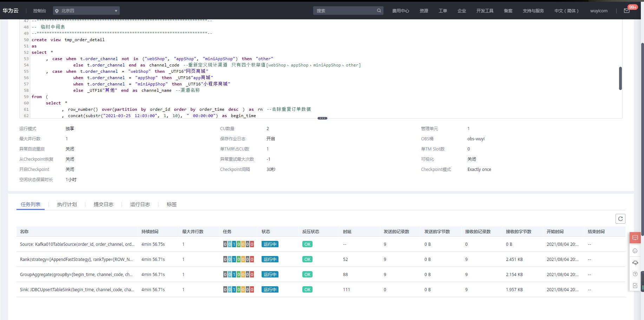Click the 控制台 console link
Screen dimensions: 644x320
pos(39,11)
